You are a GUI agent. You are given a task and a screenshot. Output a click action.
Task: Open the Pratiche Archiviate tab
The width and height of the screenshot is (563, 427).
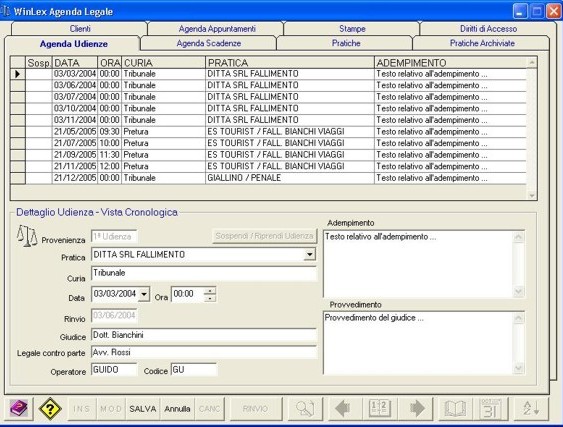482,43
